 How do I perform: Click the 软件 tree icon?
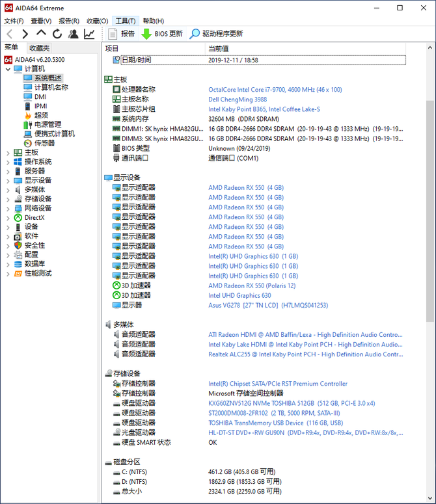[x=18, y=236]
